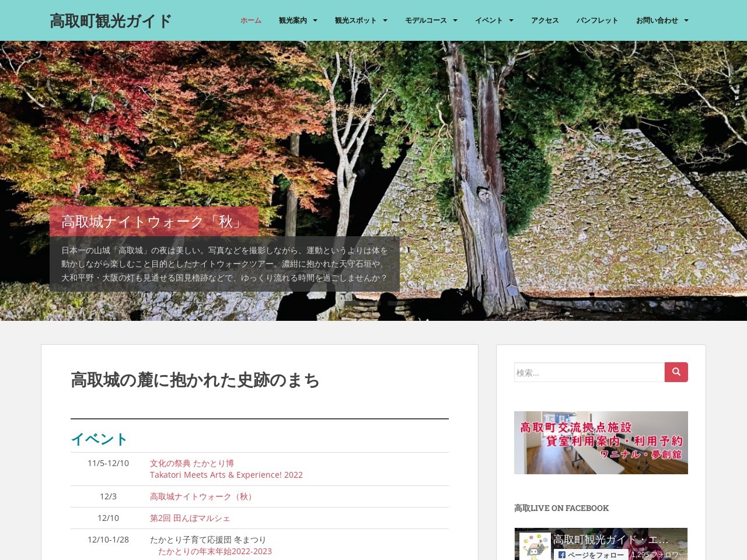The image size is (747, 560).
Task: Click the 11/5-12/10 date cell
Action: [108, 463]
